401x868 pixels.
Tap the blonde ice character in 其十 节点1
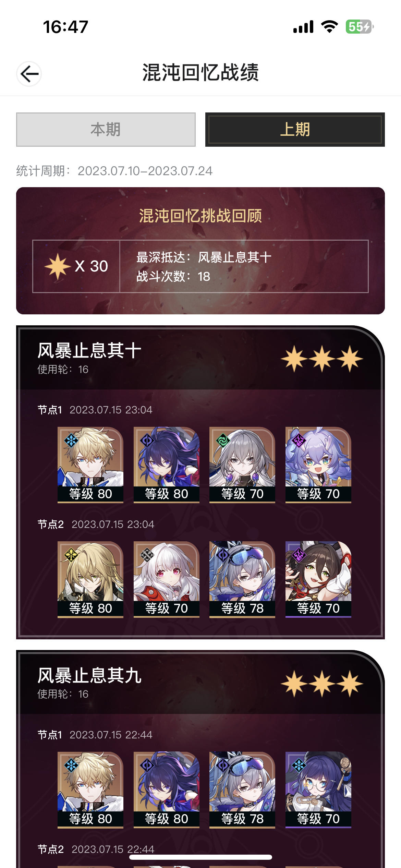coord(90,465)
